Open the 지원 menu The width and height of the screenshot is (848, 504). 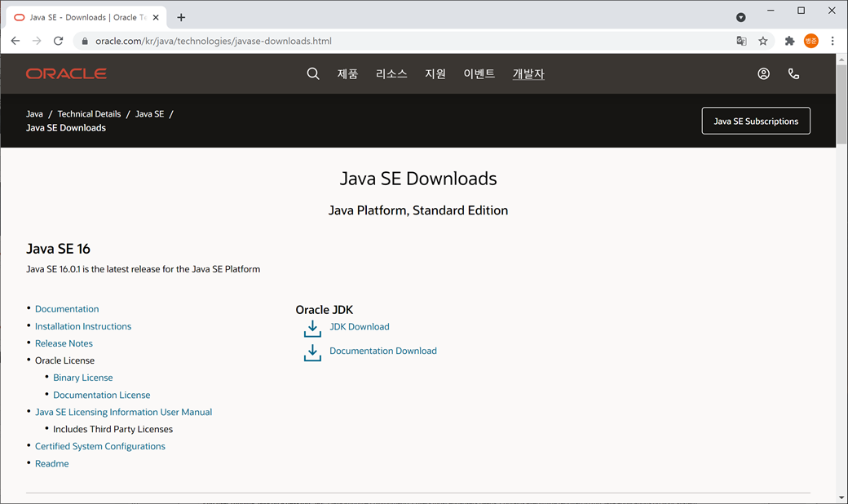click(435, 73)
